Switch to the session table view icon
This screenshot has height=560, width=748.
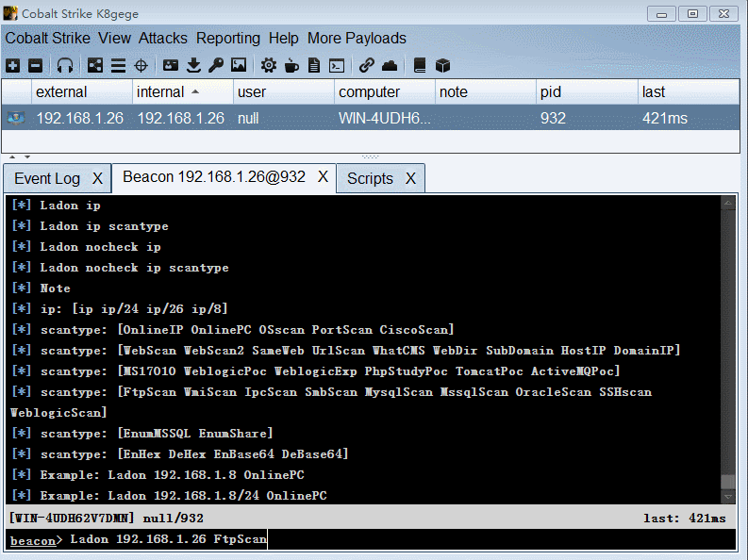[118, 65]
